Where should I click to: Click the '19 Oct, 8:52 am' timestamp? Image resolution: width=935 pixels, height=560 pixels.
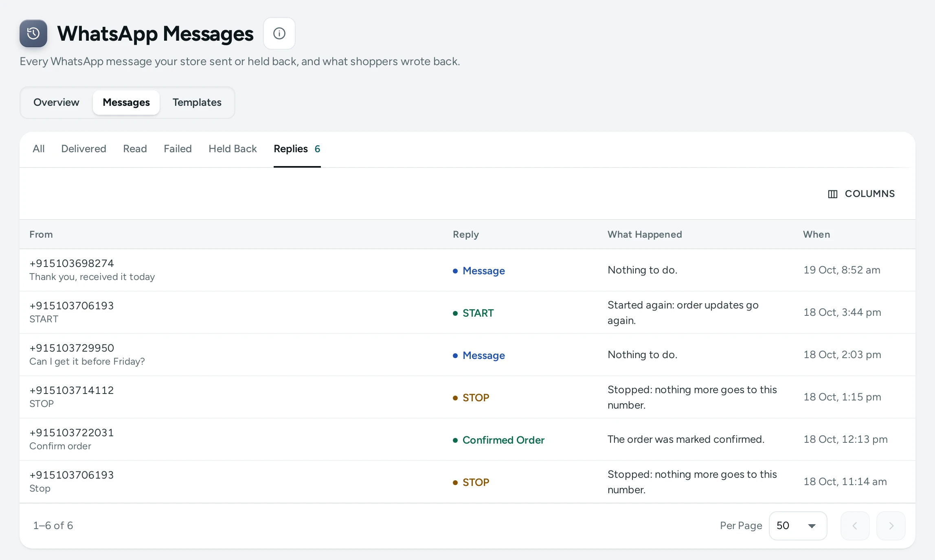pos(842,270)
